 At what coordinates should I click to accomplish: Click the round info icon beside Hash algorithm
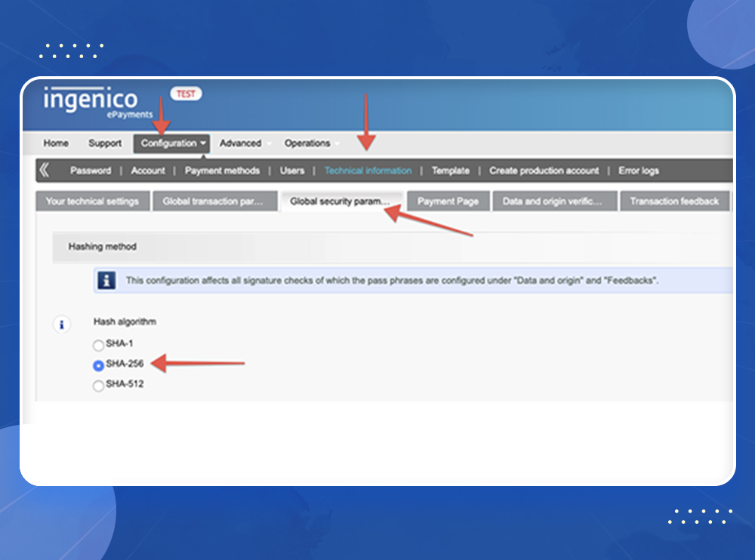tap(61, 325)
